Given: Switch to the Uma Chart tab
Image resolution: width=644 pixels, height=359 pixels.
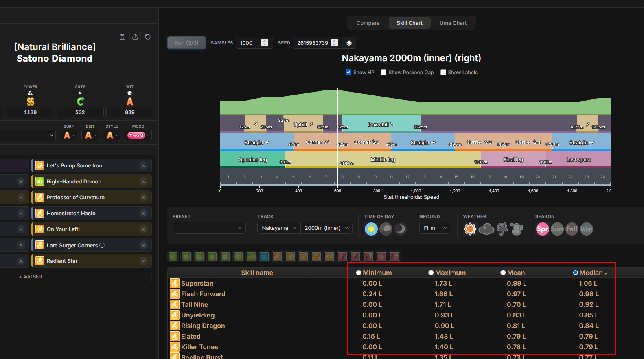Looking at the screenshot, I should click(x=453, y=23).
